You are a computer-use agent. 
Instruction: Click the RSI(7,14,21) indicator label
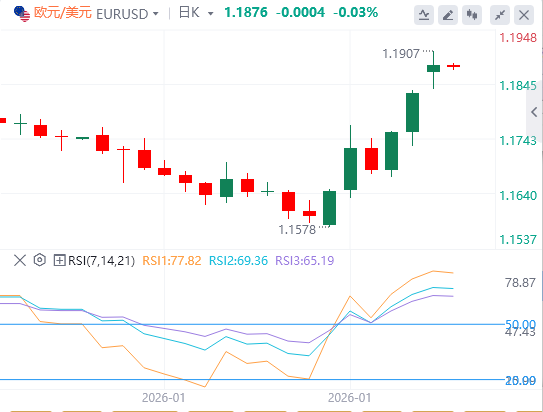coord(101,261)
